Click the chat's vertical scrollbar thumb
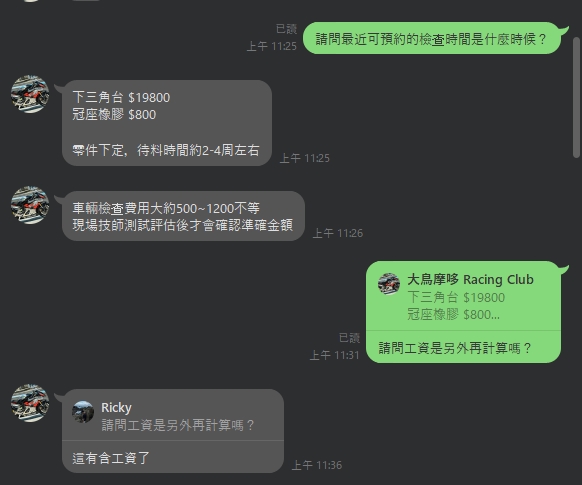 (576, 97)
